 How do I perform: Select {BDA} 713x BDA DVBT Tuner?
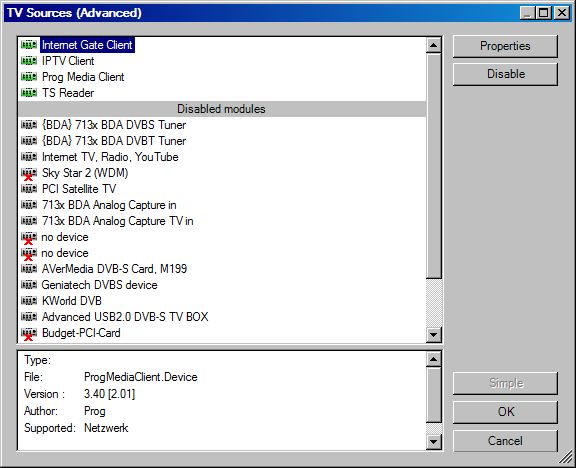[114, 141]
